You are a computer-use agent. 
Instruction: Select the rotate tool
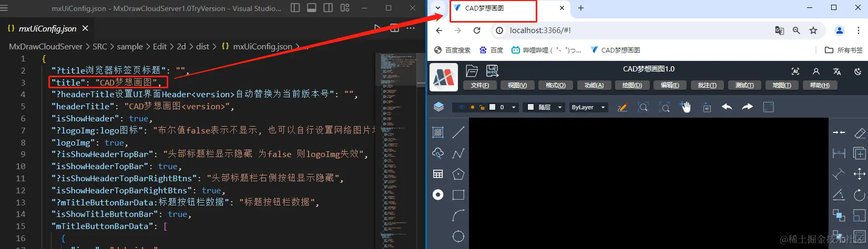(860, 195)
